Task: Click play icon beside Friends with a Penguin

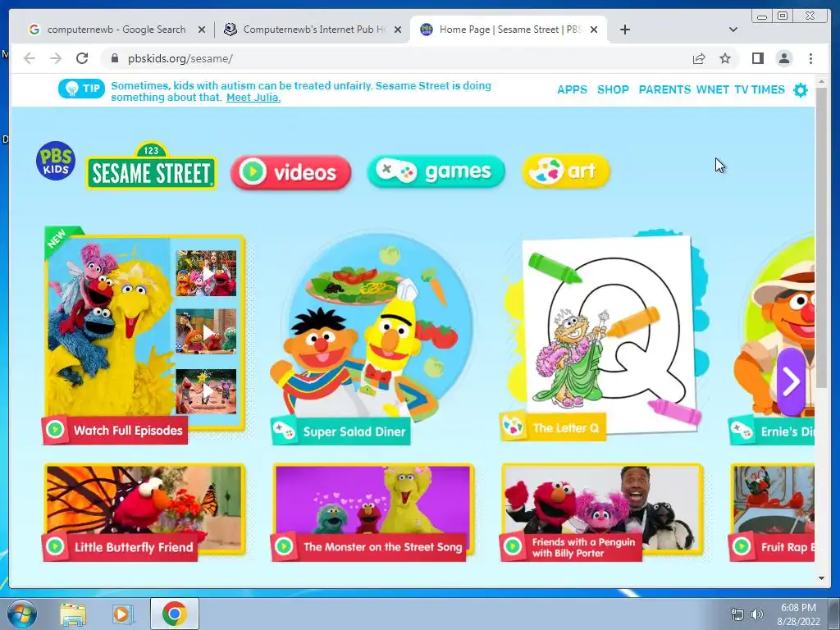Action: [513, 546]
